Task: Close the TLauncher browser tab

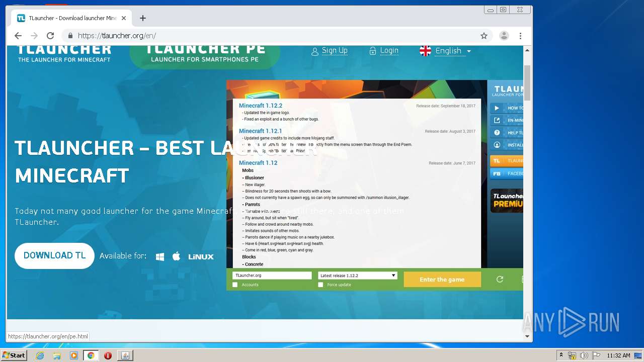Action: [x=124, y=18]
